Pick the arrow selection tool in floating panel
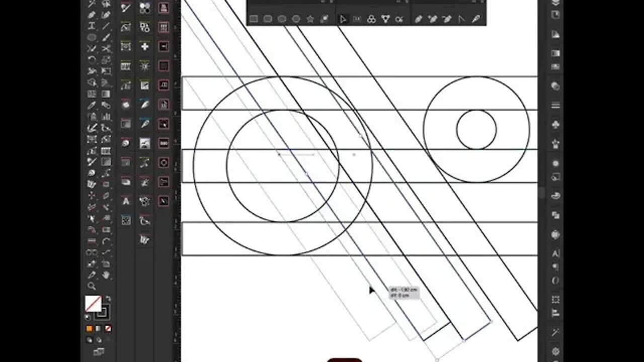Screen dimensions: 644x362 (x=343, y=19)
